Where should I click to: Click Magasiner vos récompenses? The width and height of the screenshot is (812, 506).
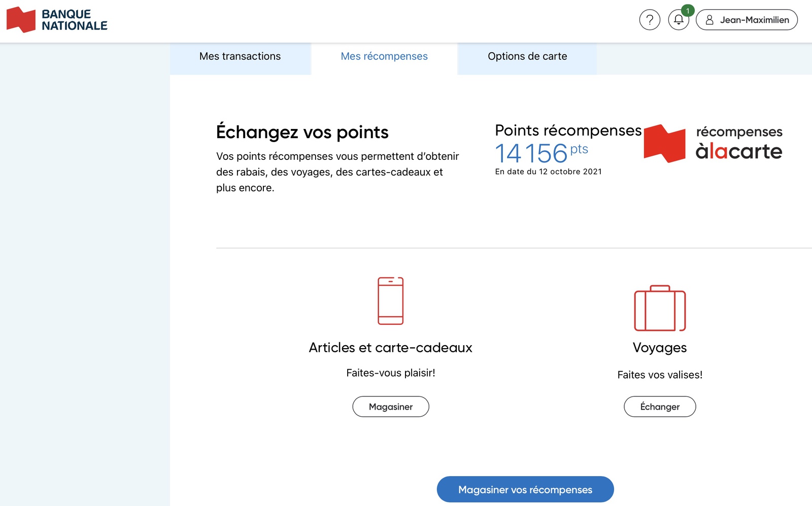coord(525,489)
